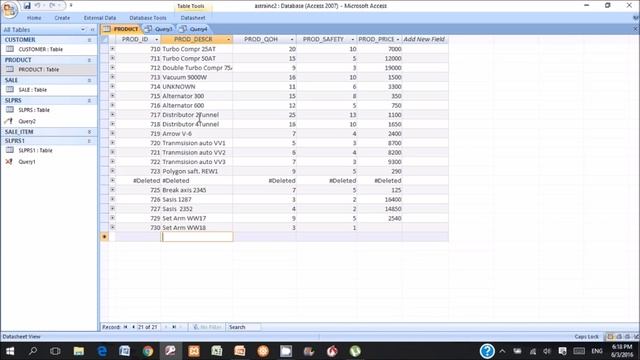
Task: Open Windows taskbar search
Action: point(33,351)
